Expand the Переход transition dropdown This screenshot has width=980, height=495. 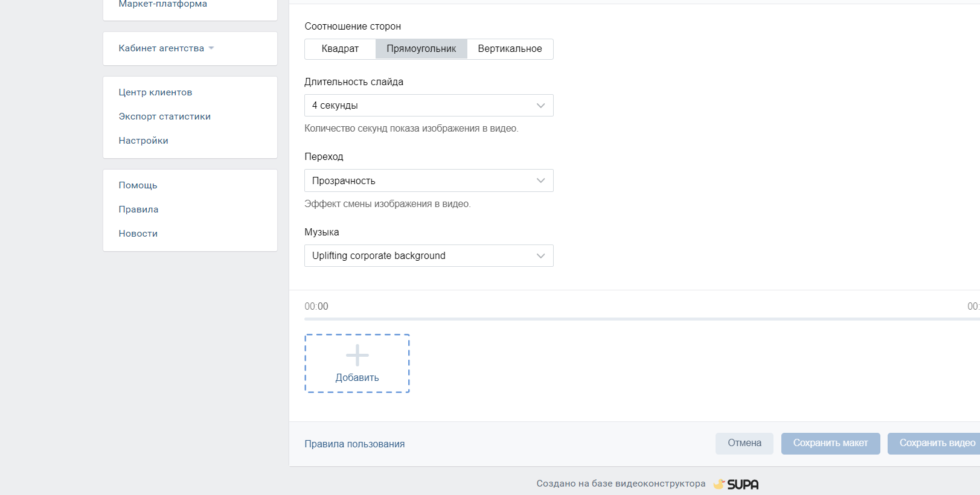point(428,180)
